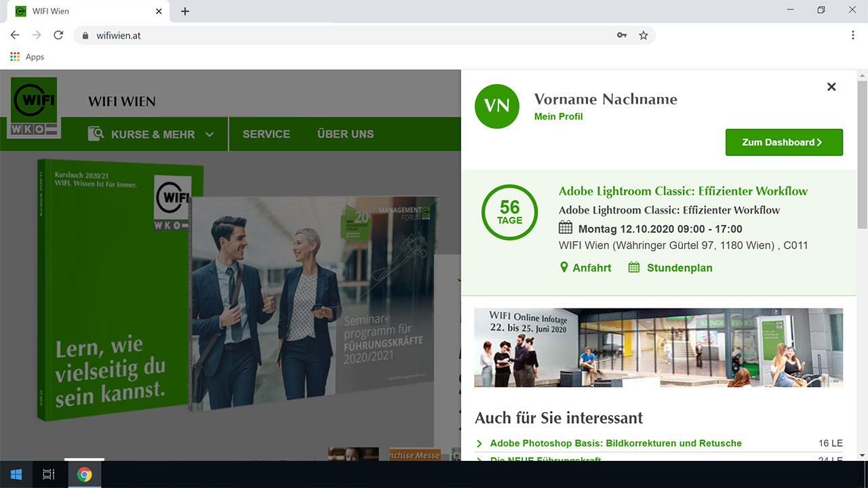Click the Montag 12.10.2020 09:00 - 17:00 text
The height and width of the screenshot is (488, 868).
(660, 229)
